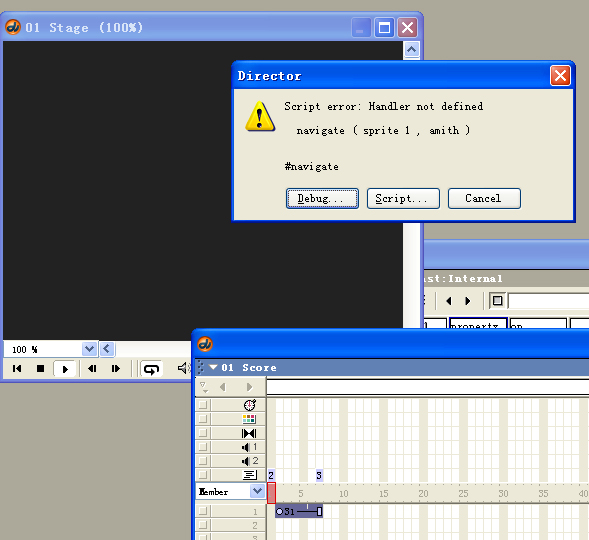This screenshot has height=540, width=589.
Task: Stop the movie playback
Action: tap(40, 368)
